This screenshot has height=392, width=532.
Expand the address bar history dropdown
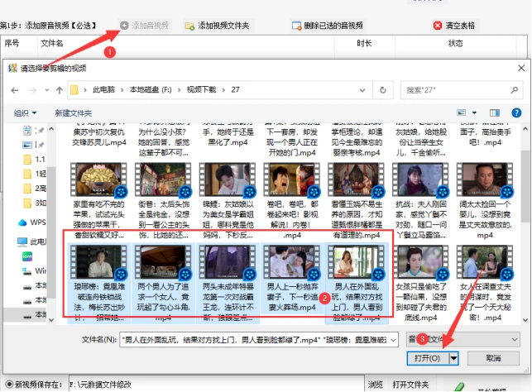[x=362, y=90]
